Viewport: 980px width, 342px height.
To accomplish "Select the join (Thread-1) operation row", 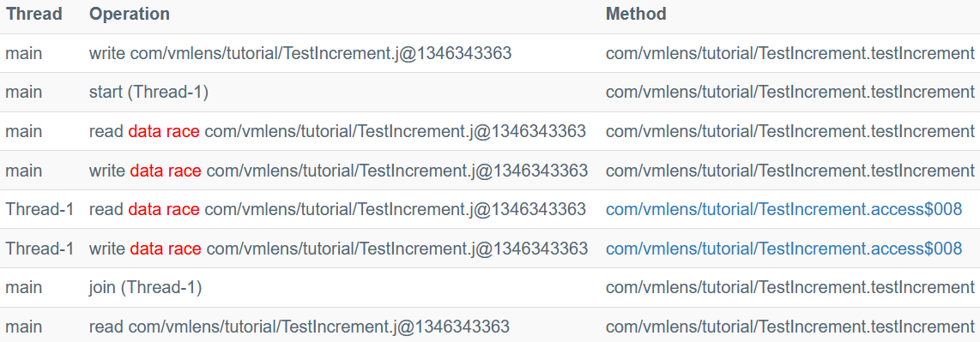I will pyautogui.click(x=490, y=288).
